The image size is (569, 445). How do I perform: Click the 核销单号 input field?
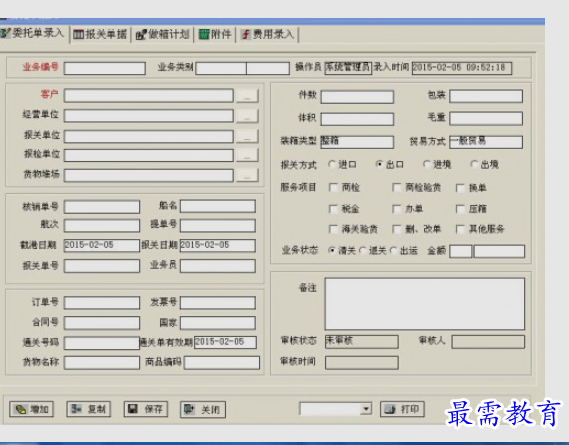click(x=102, y=207)
